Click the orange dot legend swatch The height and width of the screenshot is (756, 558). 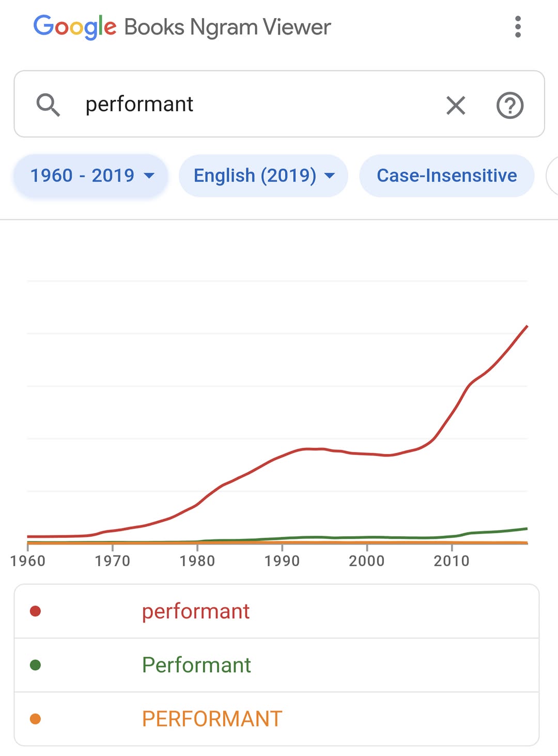(36, 719)
